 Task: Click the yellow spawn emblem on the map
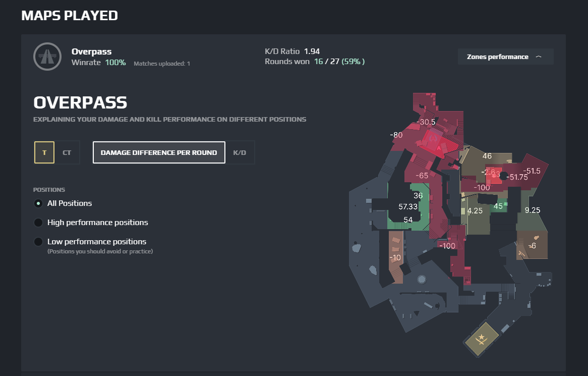pos(482,340)
